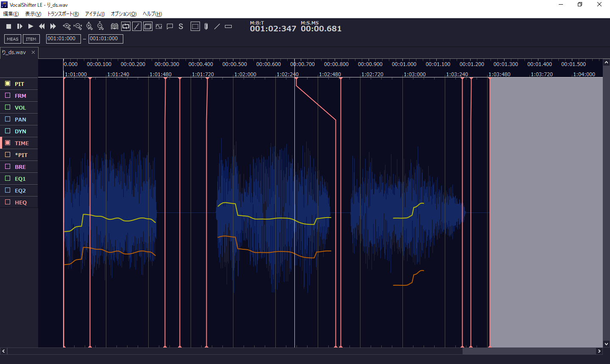Click the horizontal scrollbar right arrow
The image size is (610, 364).
[x=599, y=351]
